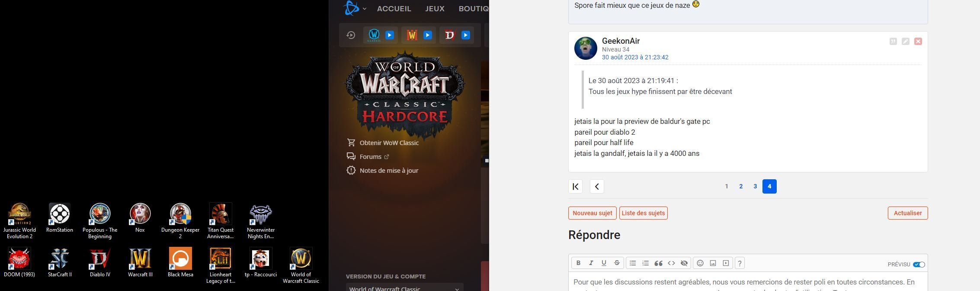
Task: Open Populous - The Beginning desktop shortcut
Action: pos(100,221)
